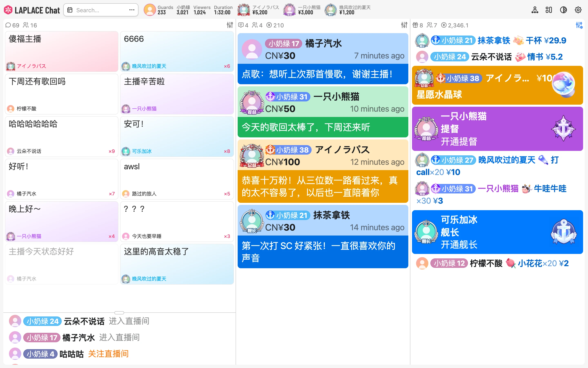Viewport: 588px width, 368px height.
Task: Click the 打call lightstick gift icon
Action: 543,160
